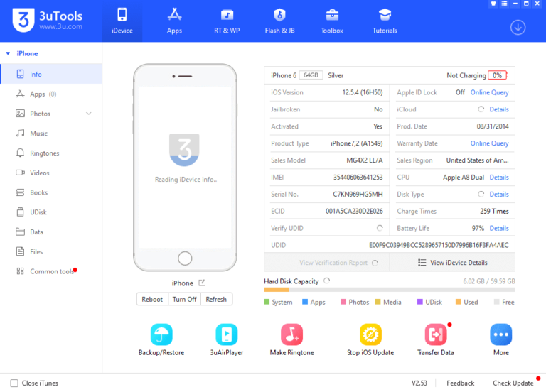Click the UDID value text

click(439, 245)
